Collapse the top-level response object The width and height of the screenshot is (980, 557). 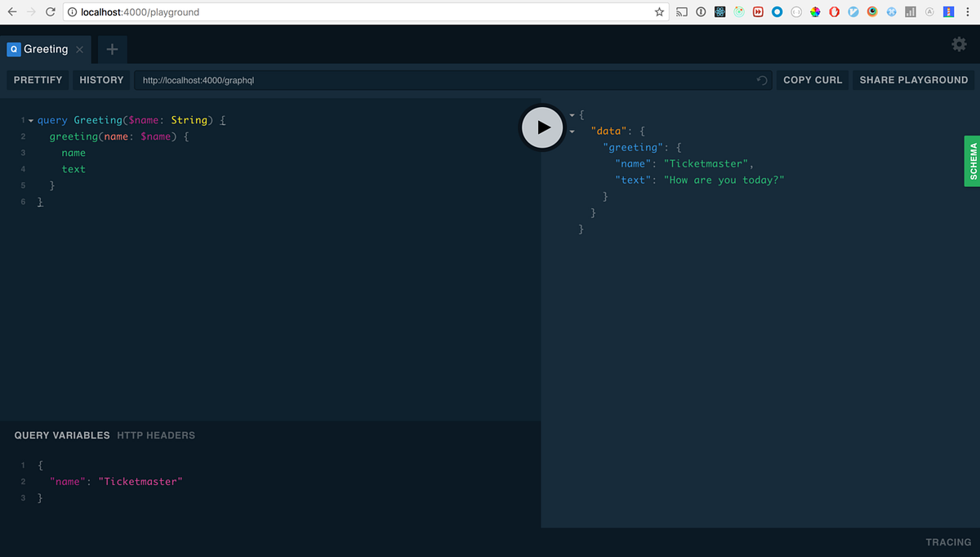[572, 114]
